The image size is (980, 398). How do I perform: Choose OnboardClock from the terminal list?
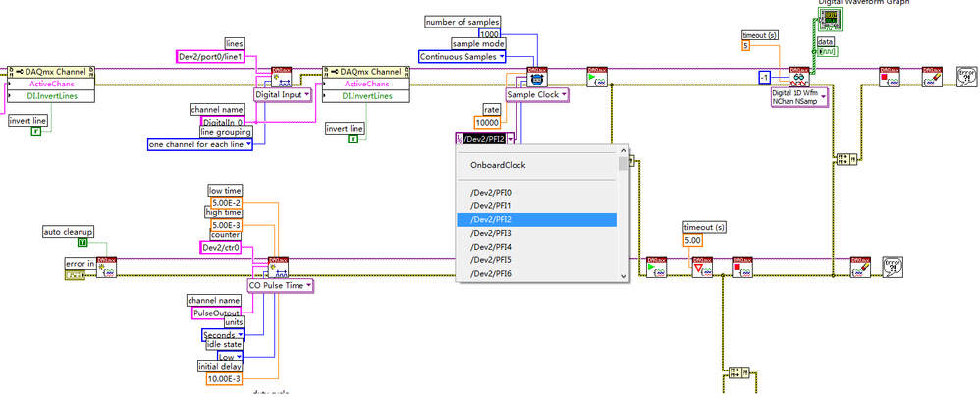pyautogui.click(x=537, y=165)
